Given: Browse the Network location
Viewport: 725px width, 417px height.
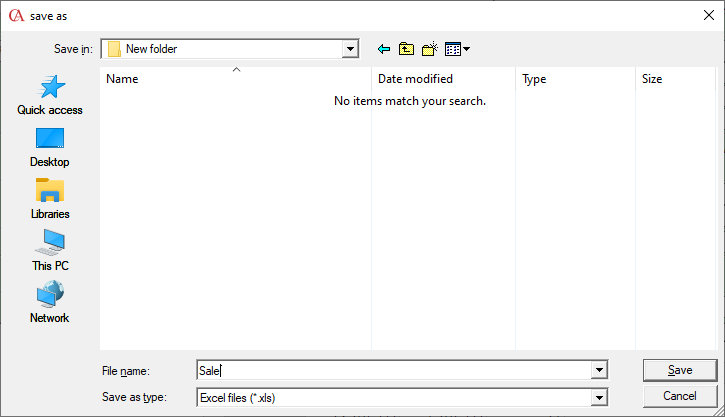Looking at the screenshot, I should coord(50,303).
